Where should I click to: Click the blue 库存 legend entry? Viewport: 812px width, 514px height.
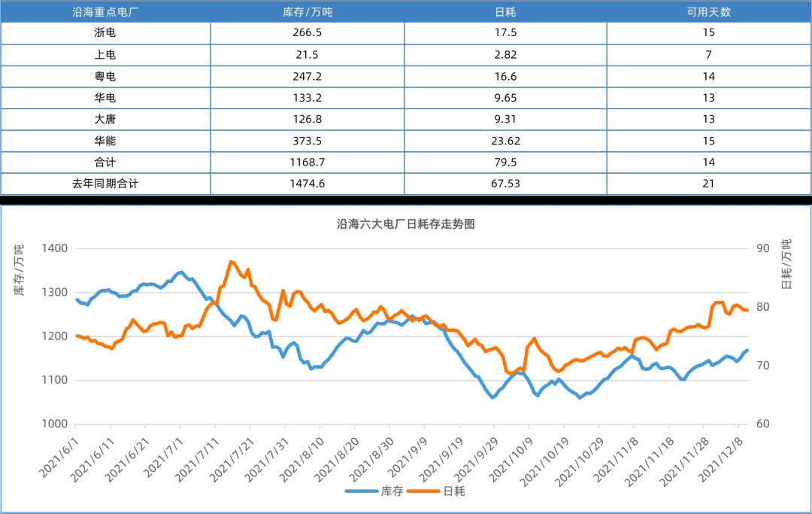coord(374,491)
